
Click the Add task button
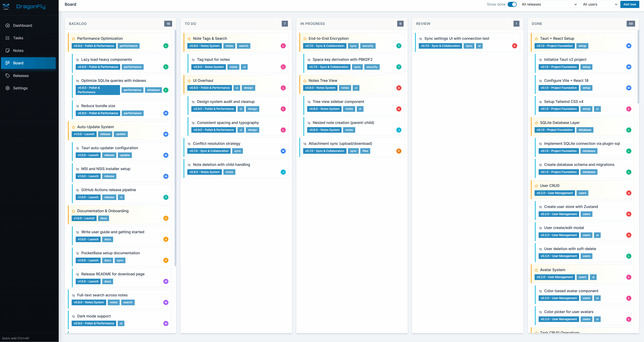point(630,4)
